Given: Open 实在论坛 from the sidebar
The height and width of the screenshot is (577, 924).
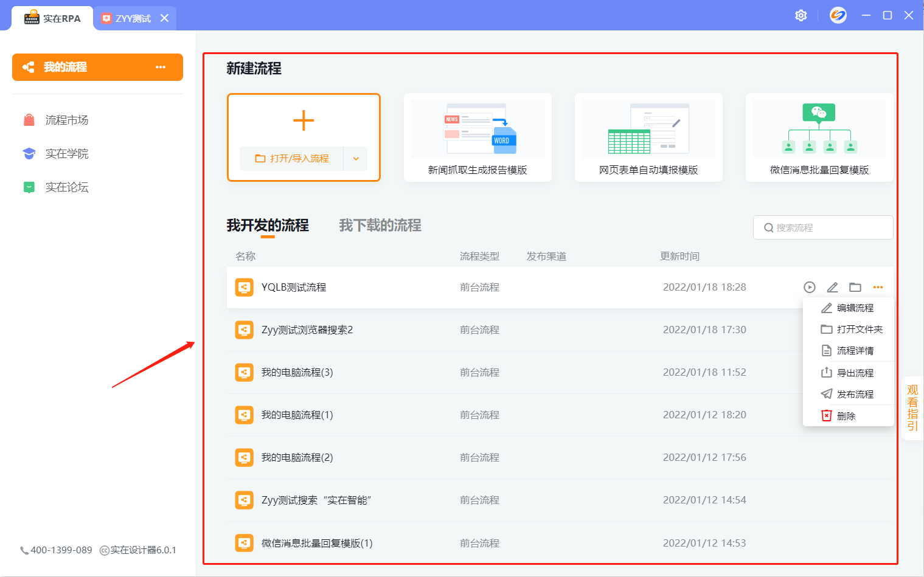Looking at the screenshot, I should click(x=67, y=187).
